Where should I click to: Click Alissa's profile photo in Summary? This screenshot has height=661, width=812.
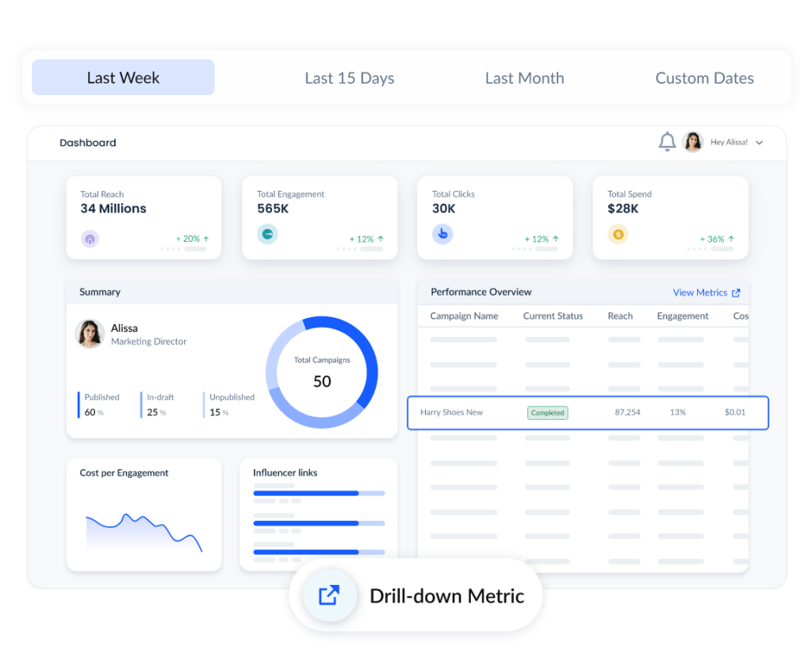[x=90, y=334]
